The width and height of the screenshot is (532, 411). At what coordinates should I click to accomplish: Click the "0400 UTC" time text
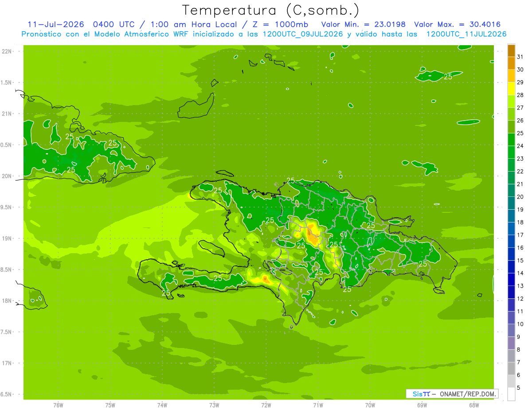click(113, 24)
